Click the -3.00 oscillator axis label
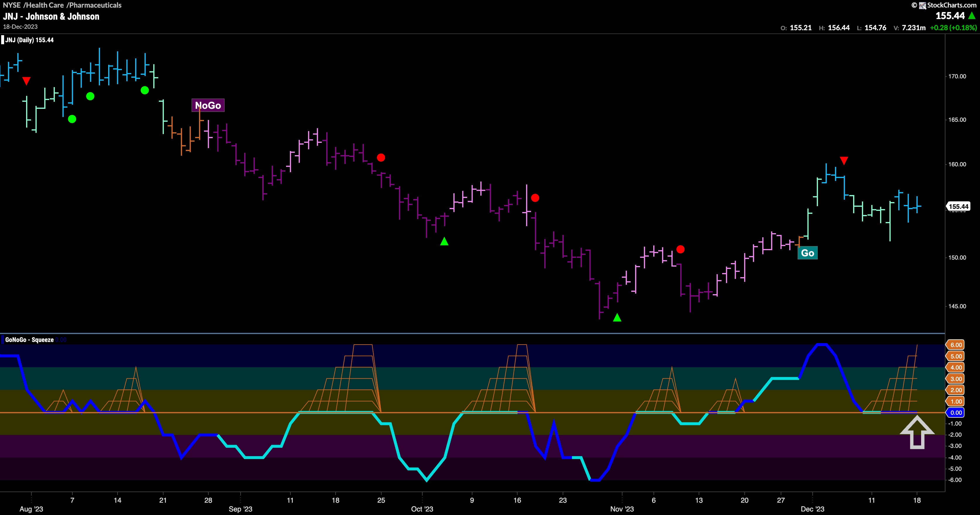The height and width of the screenshot is (515, 980). click(955, 446)
